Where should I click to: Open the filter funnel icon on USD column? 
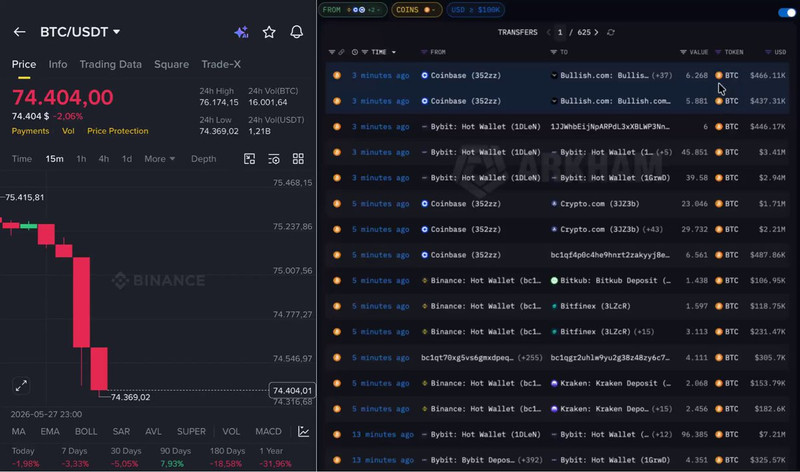point(768,52)
